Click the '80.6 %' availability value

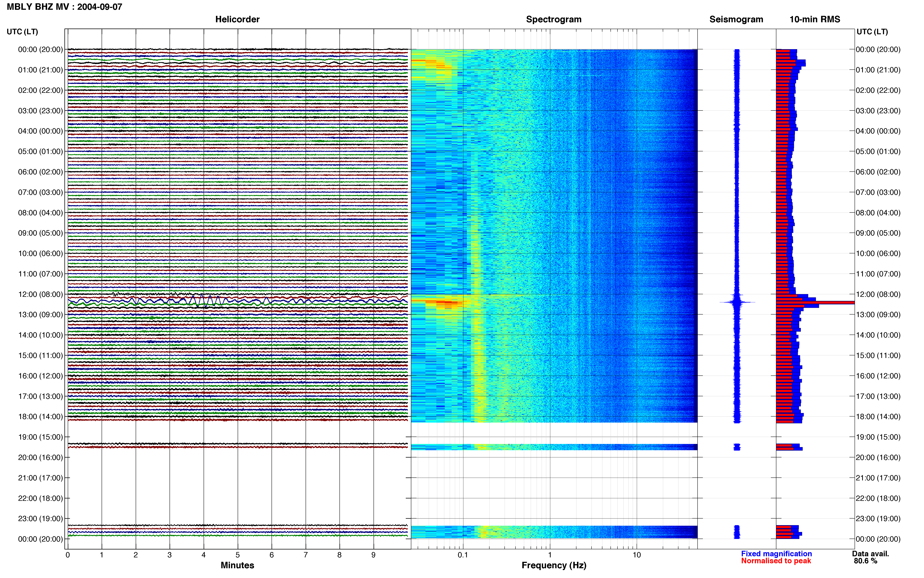tap(865, 561)
